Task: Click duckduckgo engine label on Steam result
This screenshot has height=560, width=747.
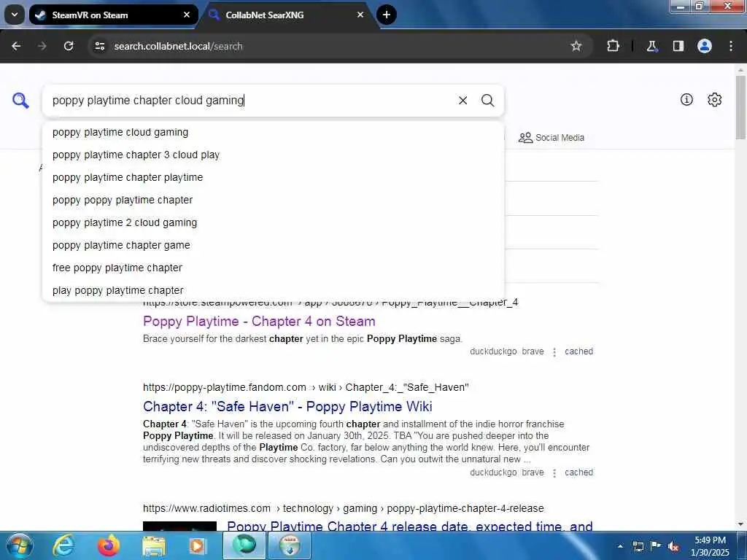Action: (x=493, y=351)
